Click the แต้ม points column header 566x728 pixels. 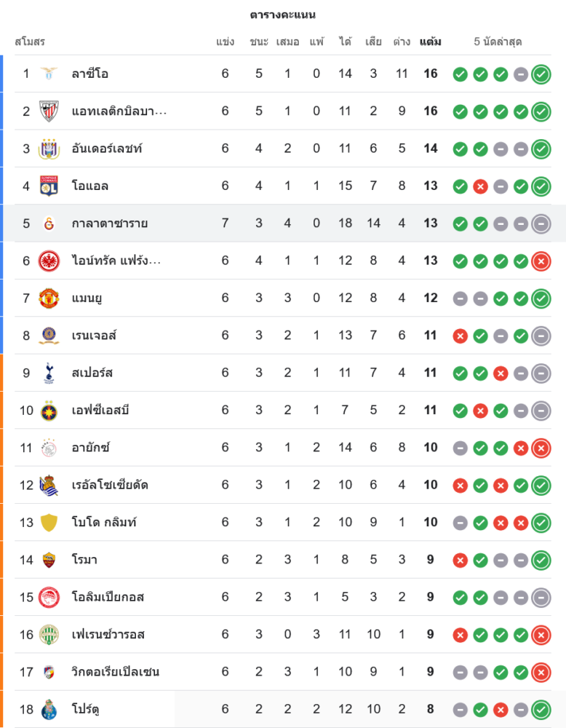pyautogui.click(x=430, y=41)
